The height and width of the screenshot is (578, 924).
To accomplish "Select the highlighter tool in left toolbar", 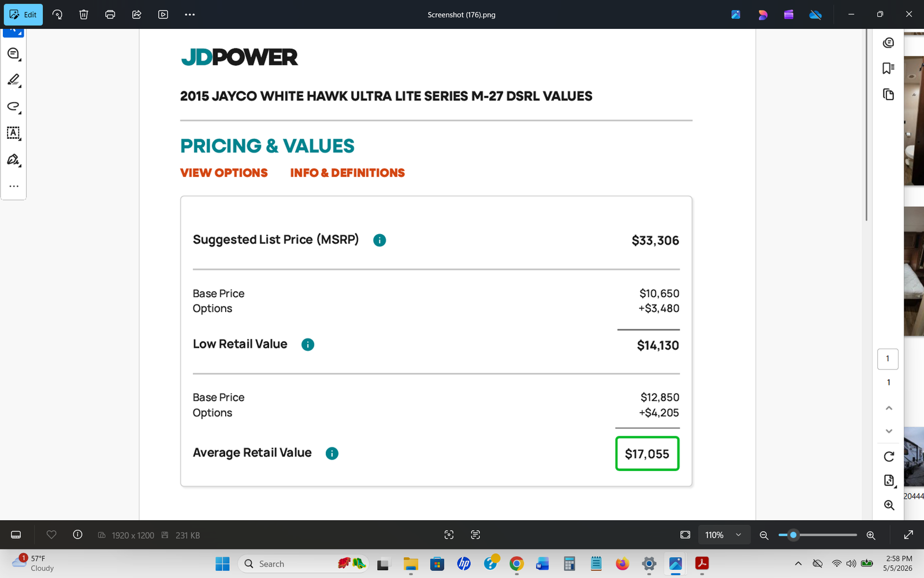I will click(13, 80).
